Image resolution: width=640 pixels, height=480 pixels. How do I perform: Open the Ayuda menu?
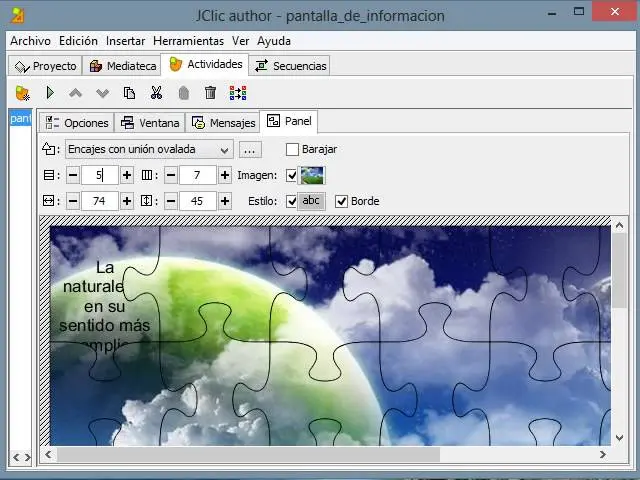(x=274, y=41)
